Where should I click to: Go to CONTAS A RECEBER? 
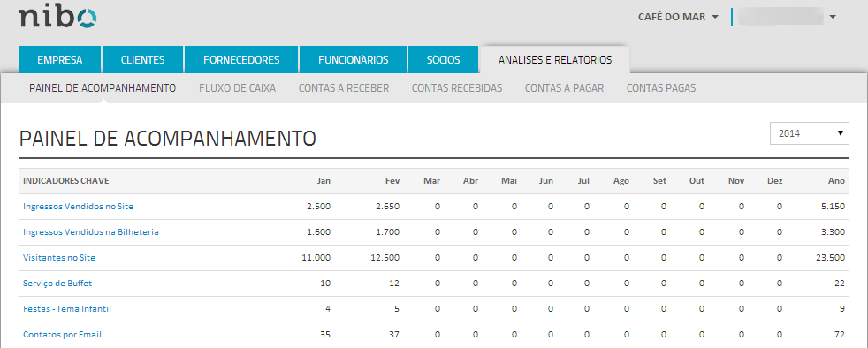(344, 88)
